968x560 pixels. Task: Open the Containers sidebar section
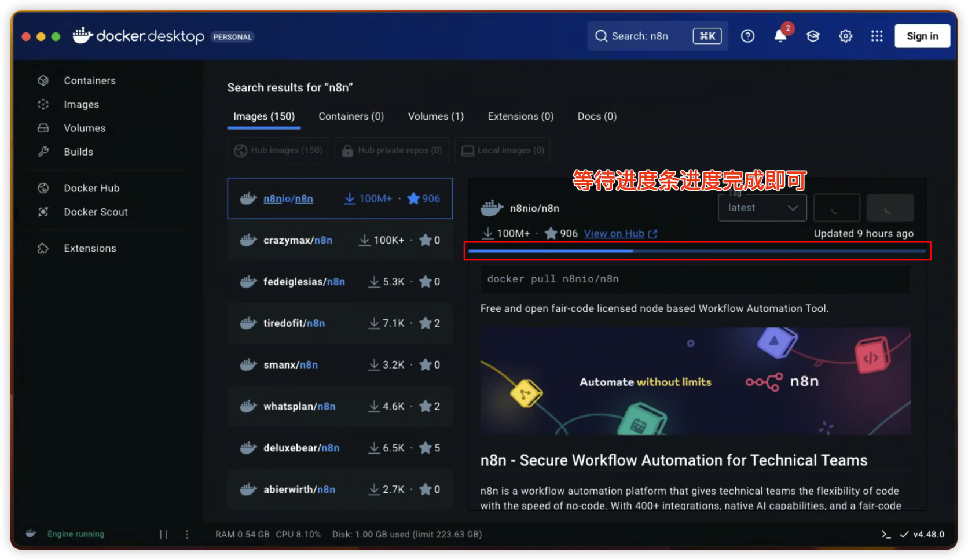pos(90,80)
